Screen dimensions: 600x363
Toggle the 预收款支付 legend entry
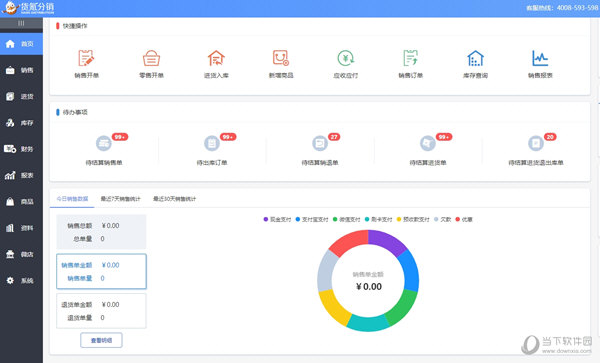pyautogui.click(x=413, y=220)
